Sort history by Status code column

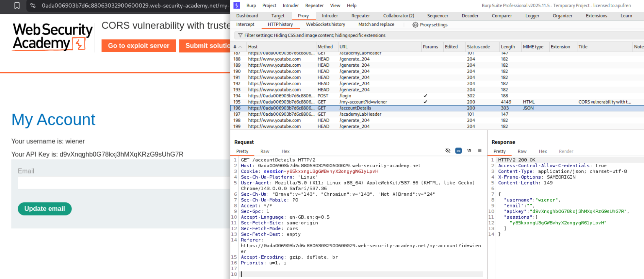pos(478,47)
